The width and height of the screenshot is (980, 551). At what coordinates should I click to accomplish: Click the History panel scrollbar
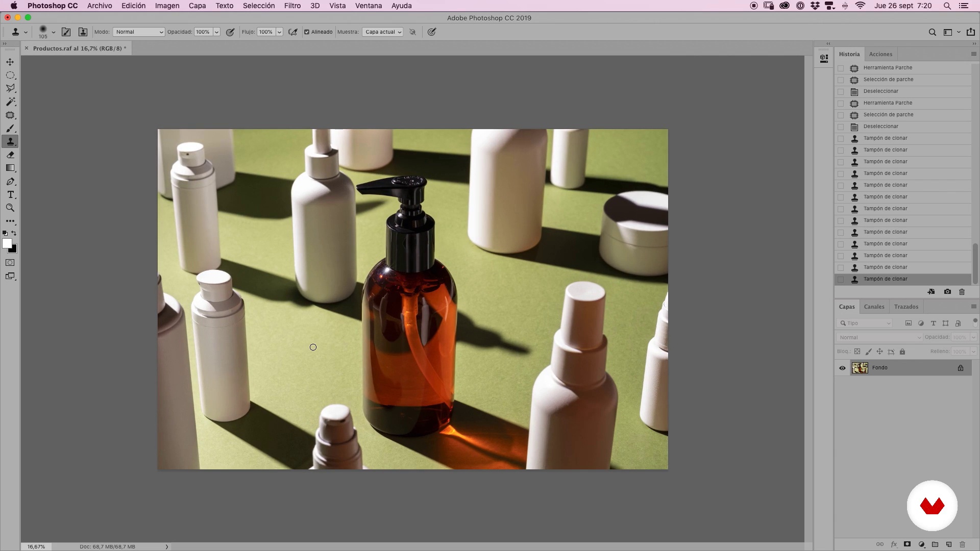pyautogui.click(x=975, y=264)
